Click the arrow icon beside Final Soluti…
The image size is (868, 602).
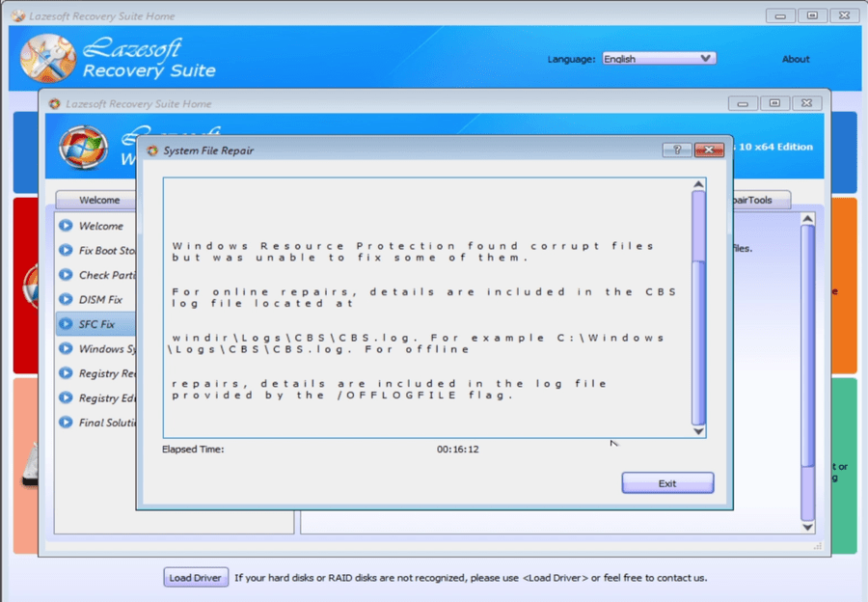(66, 422)
